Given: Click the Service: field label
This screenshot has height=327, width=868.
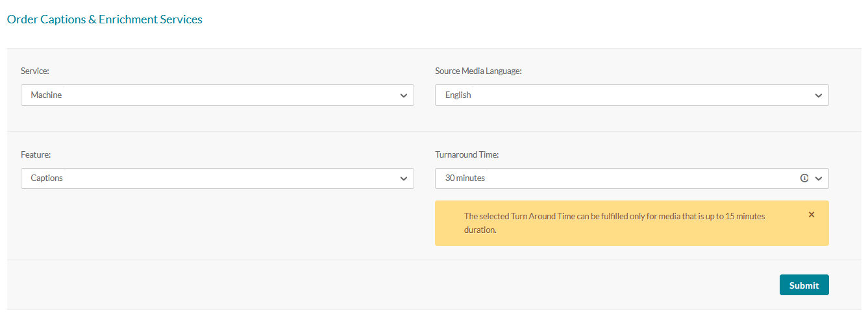Looking at the screenshot, I should (35, 71).
